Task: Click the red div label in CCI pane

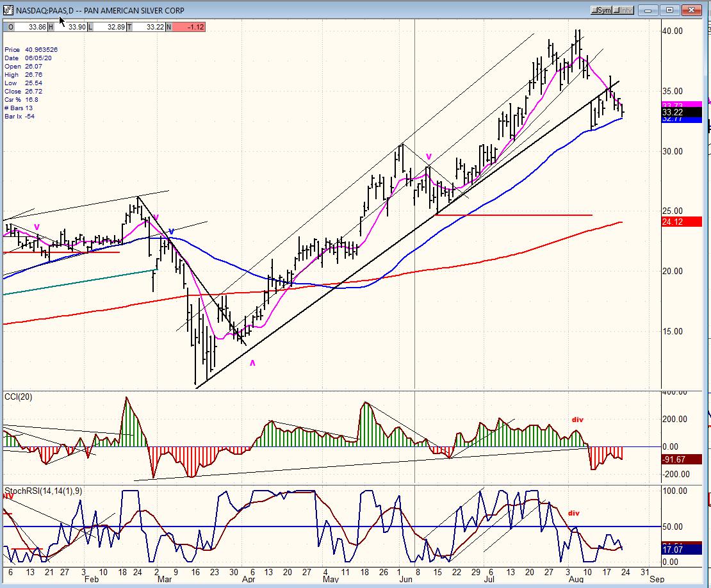Action: [x=577, y=420]
